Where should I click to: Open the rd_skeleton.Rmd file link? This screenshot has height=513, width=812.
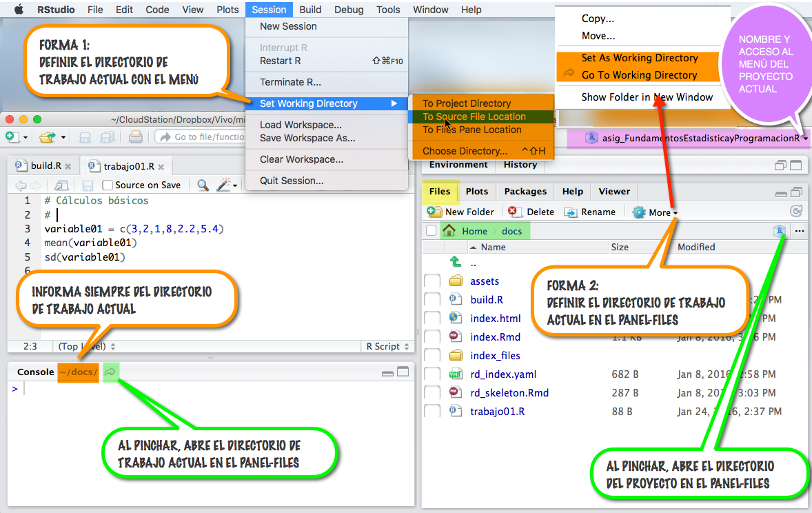click(x=509, y=393)
